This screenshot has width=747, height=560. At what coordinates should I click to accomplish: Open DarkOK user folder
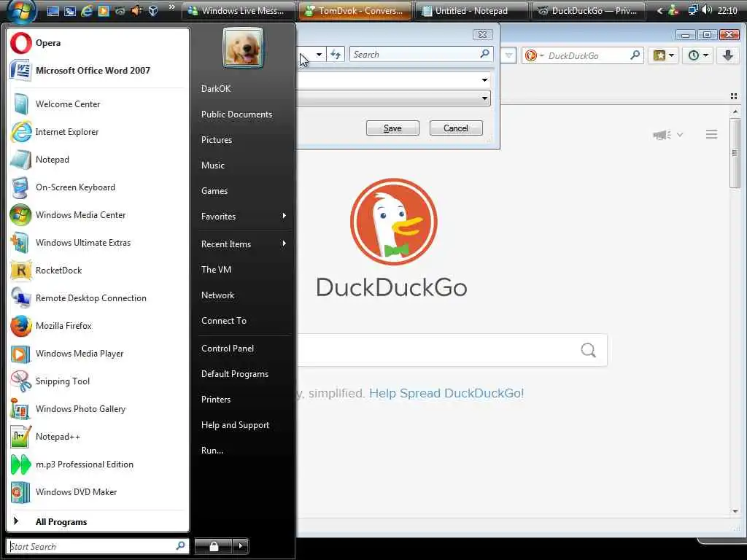(216, 88)
